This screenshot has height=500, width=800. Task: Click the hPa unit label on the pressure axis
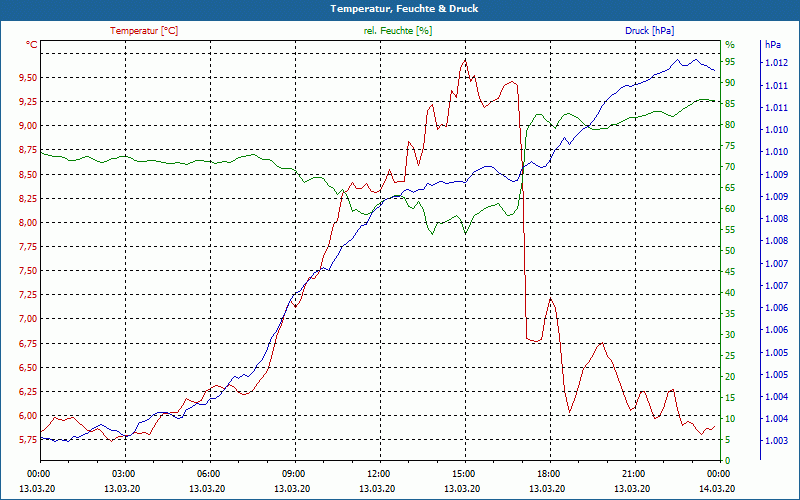(772, 44)
